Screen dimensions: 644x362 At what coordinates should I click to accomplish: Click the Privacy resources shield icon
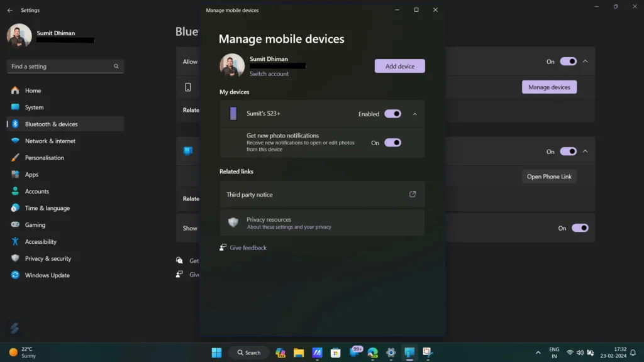click(x=233, y=222)
